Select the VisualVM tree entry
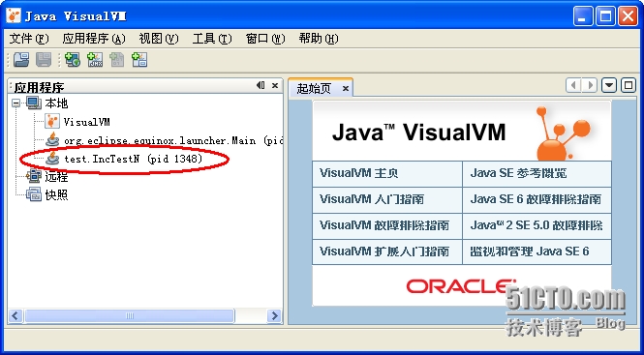The width and height of the screenshot is (644, 355). pyautogui.click(x=86, y=122)
